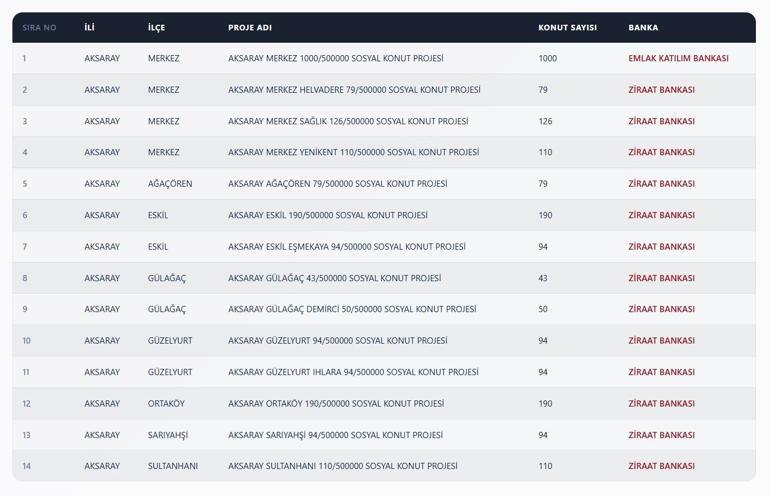Click the AĞAÇÖREN district cell

tap(170, 184)
